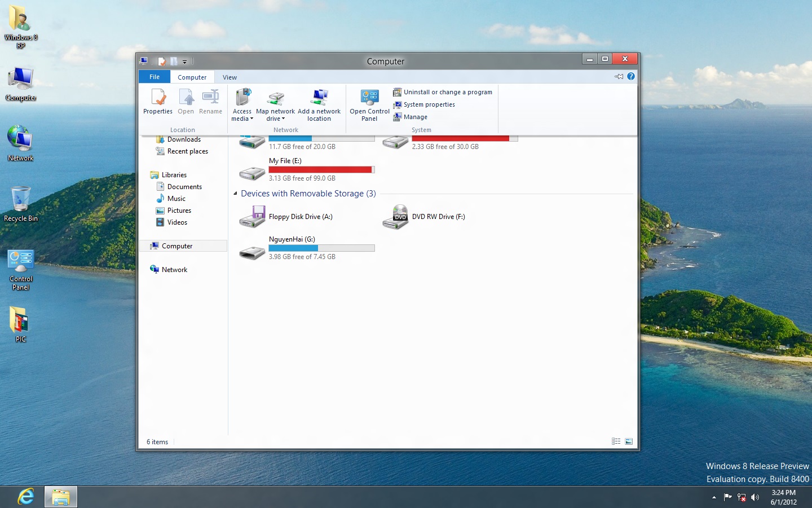This screenshot has width=812, height=508.
Task: Click the window system icon in the title bar
Action: [x=144, y=61]
